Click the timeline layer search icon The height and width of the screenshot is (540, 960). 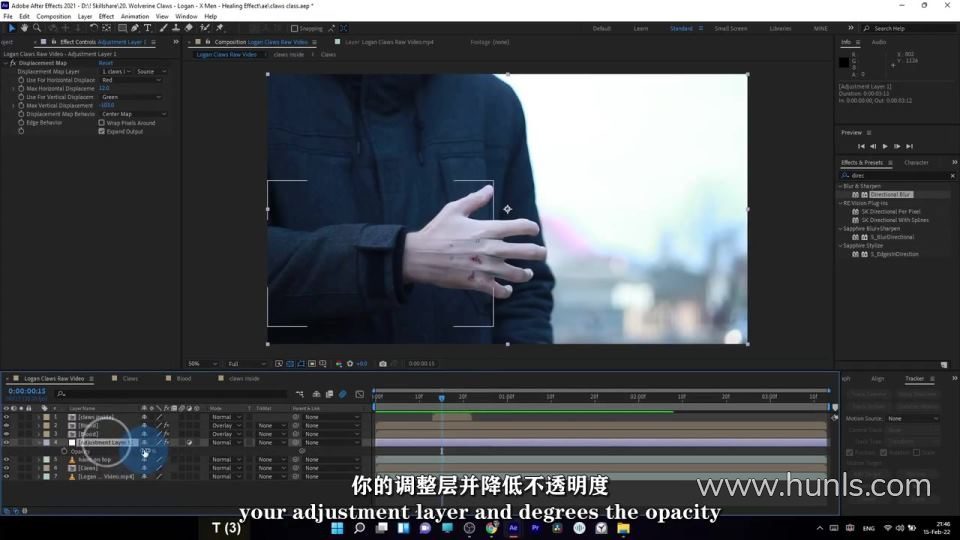coord(61,394)
